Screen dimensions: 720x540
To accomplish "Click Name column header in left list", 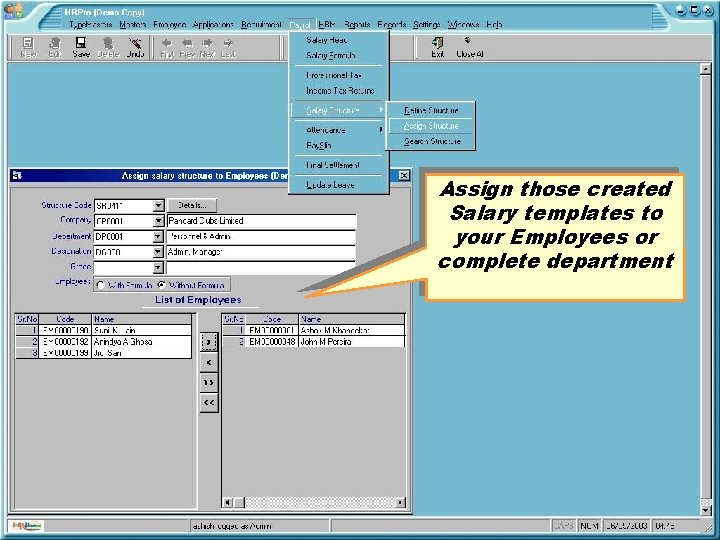I will click(x=142, y=319).
